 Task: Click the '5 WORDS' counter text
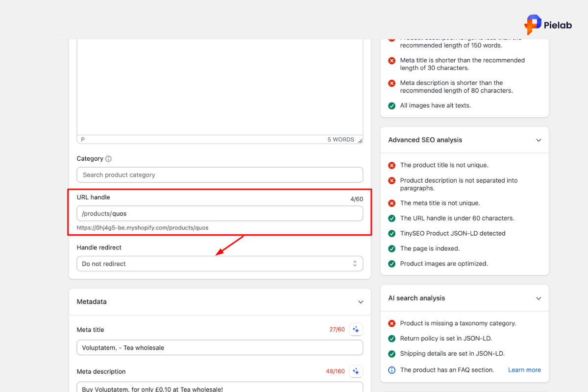(341, 140)
